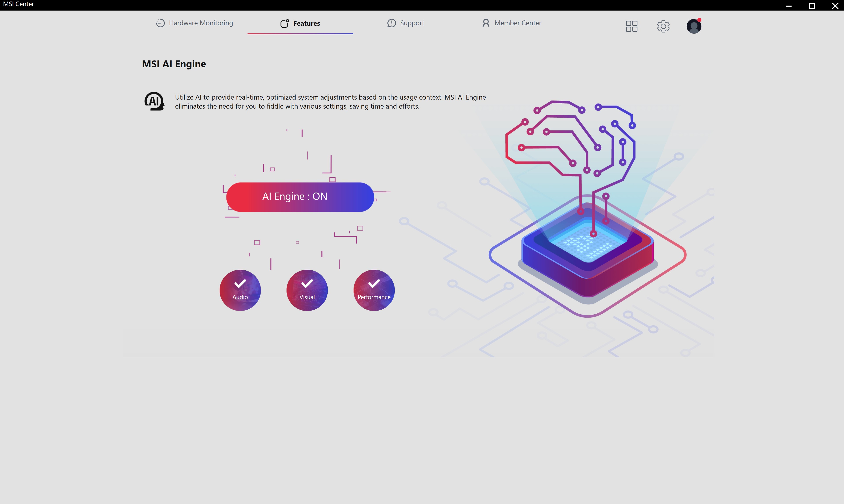
Task: Click the Member Center person icon
Action: (x=486, y=23)
